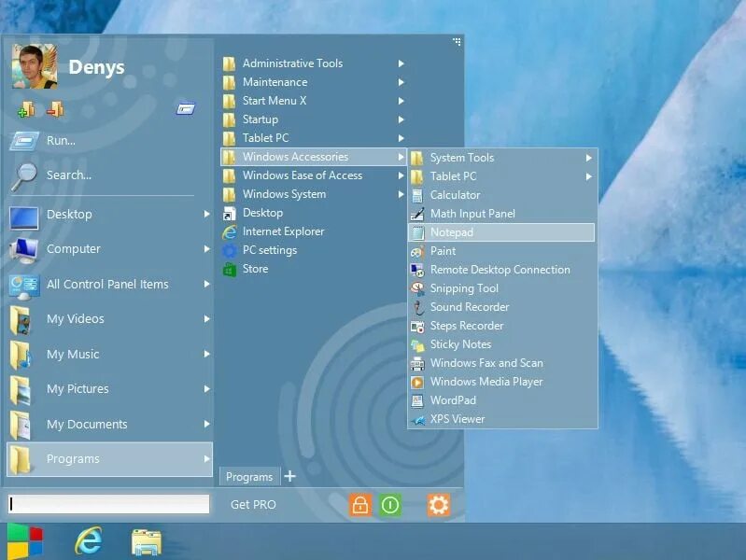This screenshot has width=746, height=560.
Task: Click the Windows Media Player icon
Action: click(x=417, y=382)
